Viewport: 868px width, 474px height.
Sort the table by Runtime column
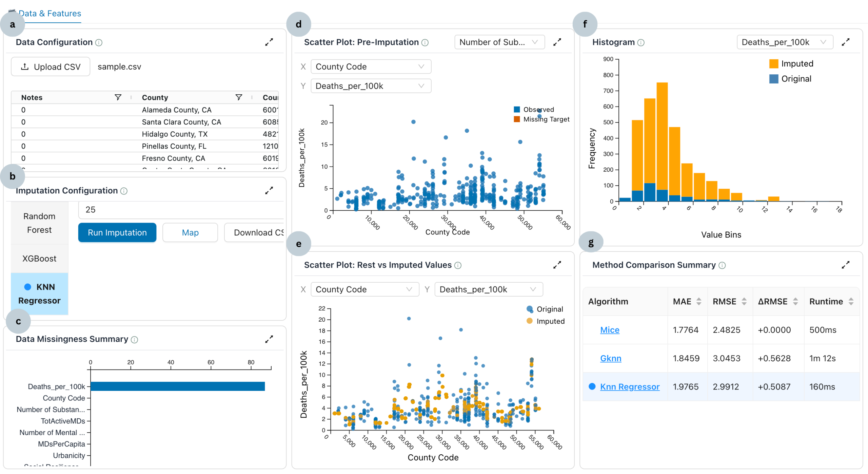[851, 301]
